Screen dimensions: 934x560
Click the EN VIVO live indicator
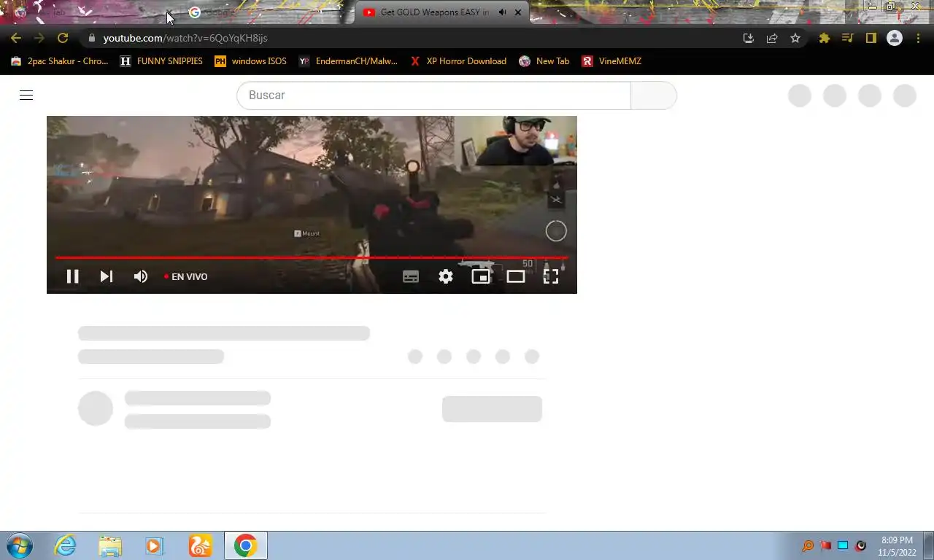tap(186, 276)
